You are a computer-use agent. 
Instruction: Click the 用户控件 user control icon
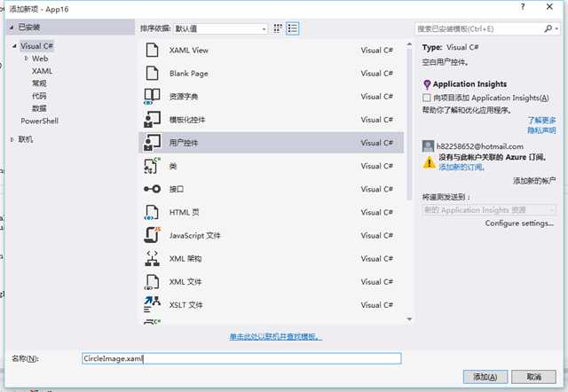coord(152,143)
